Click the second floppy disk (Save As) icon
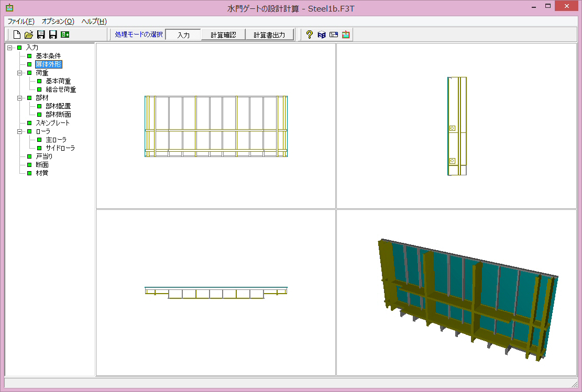582x392 pixels. [53, 35]
